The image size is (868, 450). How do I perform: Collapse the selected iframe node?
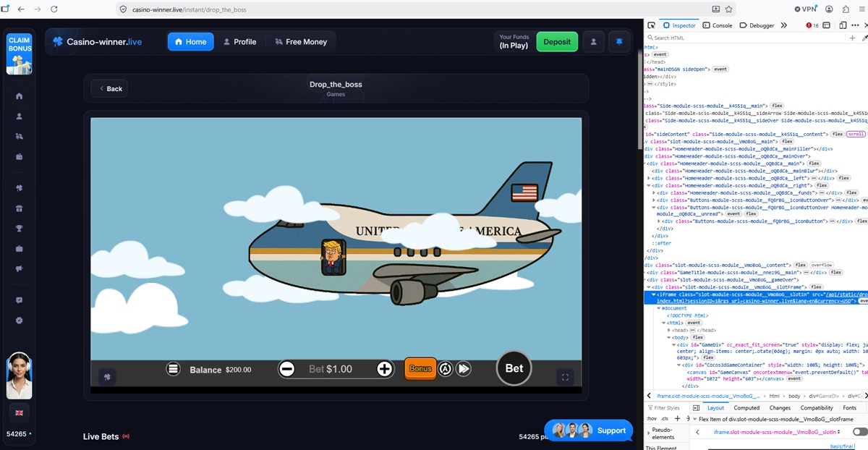pos(653,294)
